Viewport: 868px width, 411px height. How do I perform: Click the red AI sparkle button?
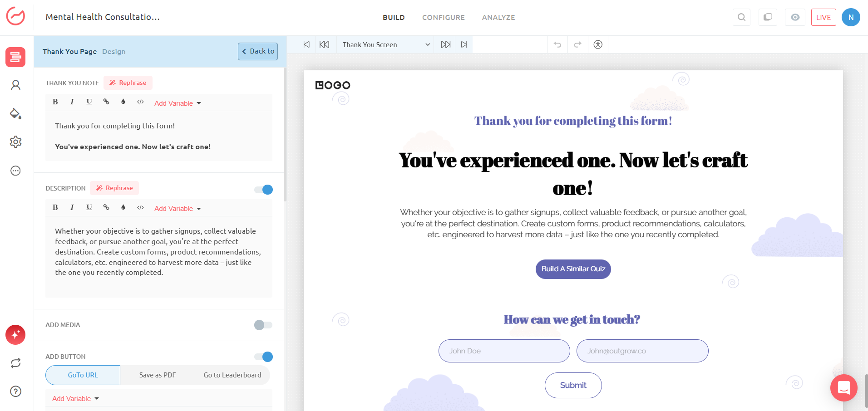click(15, 335)
